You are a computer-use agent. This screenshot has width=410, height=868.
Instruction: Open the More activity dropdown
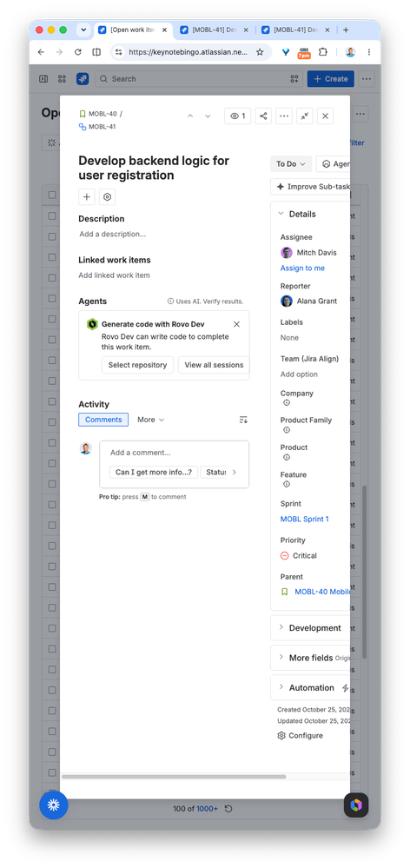point(151,420)
